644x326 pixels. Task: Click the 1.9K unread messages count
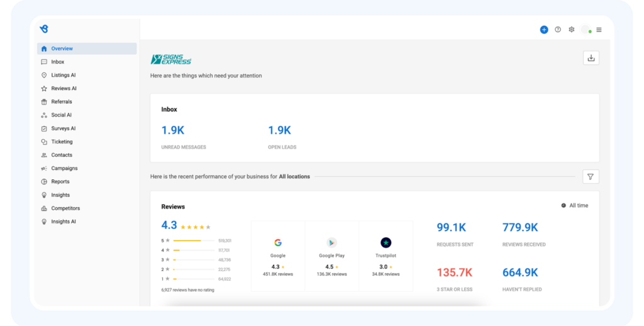173,130
